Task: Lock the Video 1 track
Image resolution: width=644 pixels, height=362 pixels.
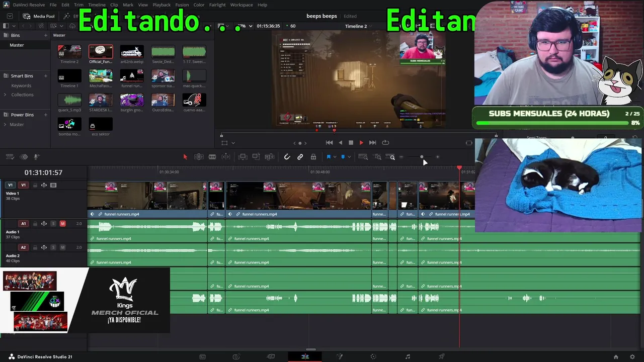Action: [x=35, y=185]
